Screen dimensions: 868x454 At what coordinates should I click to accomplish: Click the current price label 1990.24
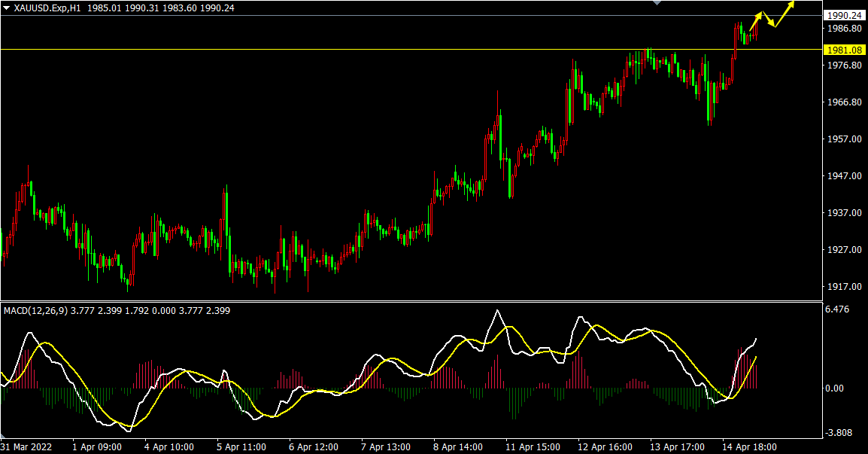(x=843, y=15)
